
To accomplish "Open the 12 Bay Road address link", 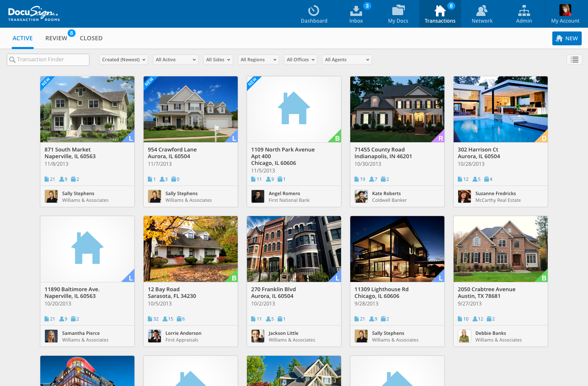I will [172, 292].
